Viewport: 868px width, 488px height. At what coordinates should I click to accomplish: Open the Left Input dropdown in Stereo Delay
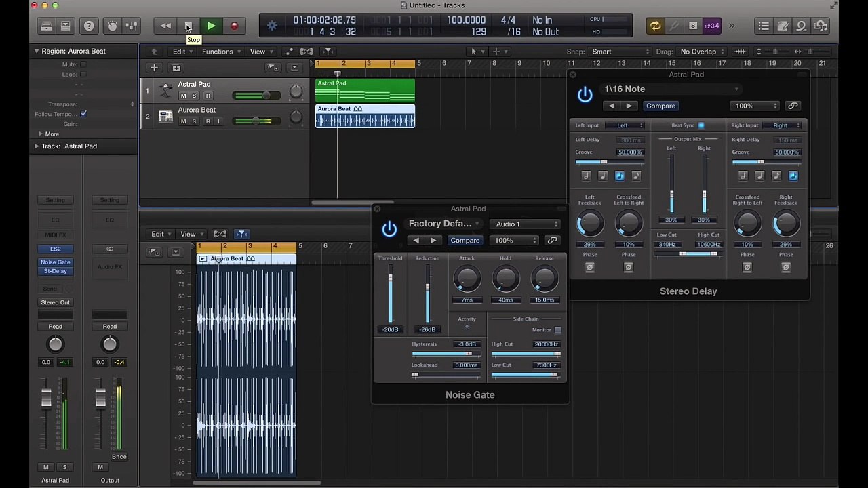coord(625,125)
